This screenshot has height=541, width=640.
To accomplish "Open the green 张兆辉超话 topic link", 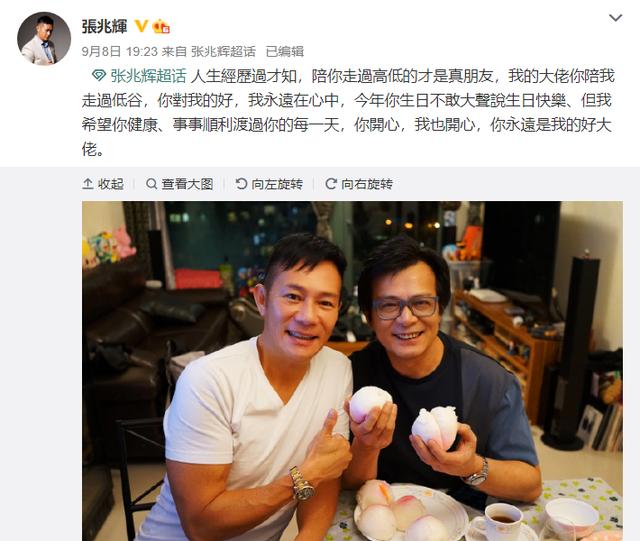I will tap(149, 76).
